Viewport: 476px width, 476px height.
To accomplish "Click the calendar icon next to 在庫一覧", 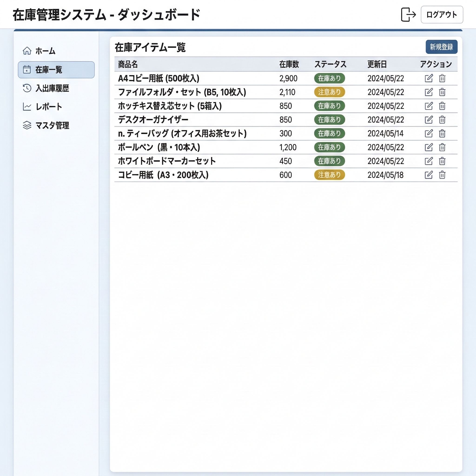I will [27, 70].
